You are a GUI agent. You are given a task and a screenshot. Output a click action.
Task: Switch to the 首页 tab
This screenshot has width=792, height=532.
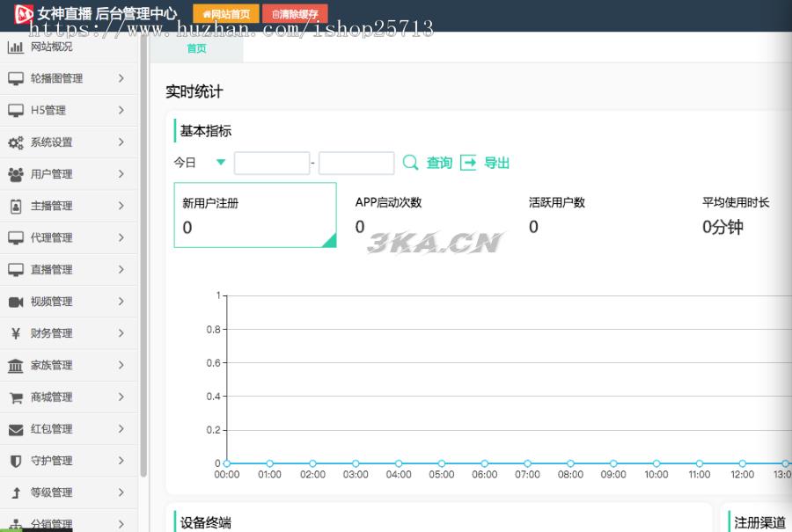click(x=196, y=49)
